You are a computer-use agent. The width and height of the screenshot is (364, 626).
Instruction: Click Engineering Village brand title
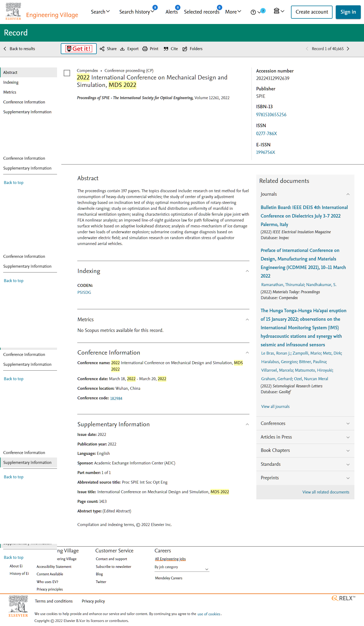pyautogui.click(x=52, y=15)
